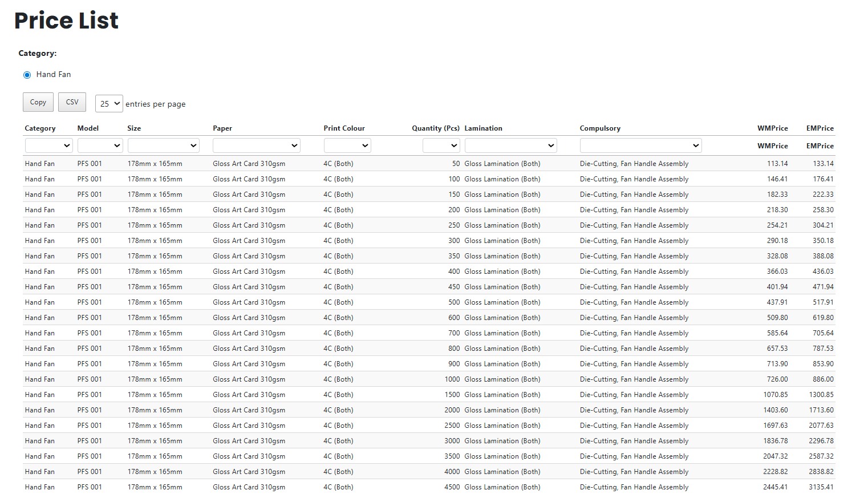The image size is (868, 494).
Task: Export table with CSV button
Action: click(x=72, y=102)
